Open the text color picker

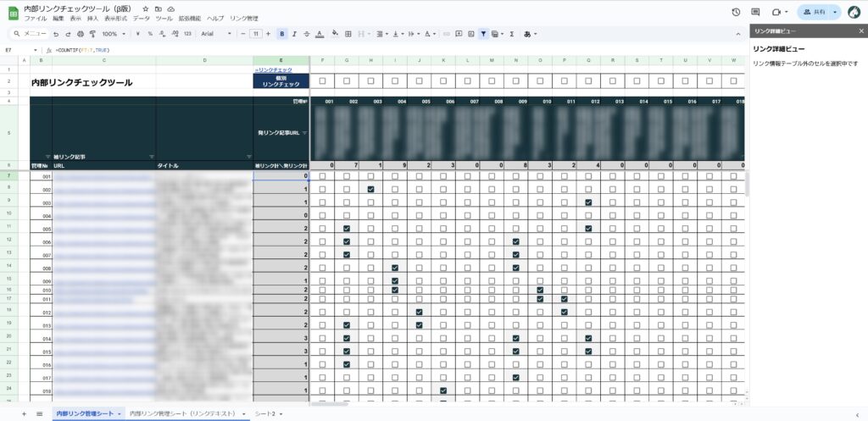pyautogui.click(x=319, y=34)
